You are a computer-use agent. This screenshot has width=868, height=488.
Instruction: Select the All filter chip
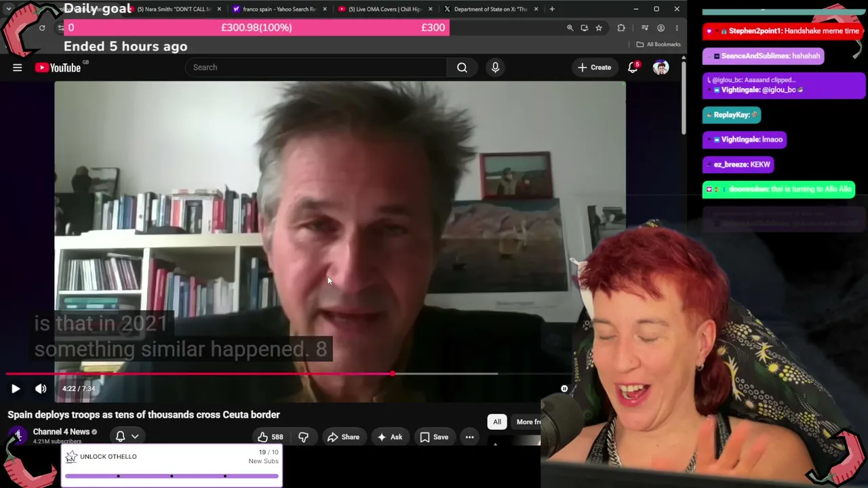[497, 422]
